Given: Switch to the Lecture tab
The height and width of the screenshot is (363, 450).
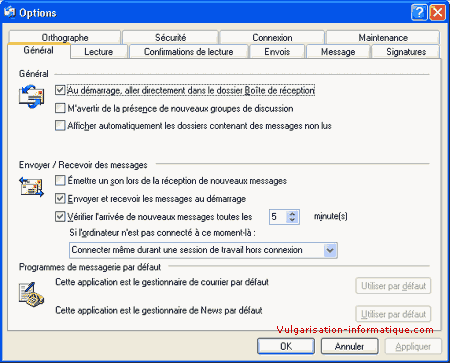Looking at the screenshot, I should (x=99, y=52).
